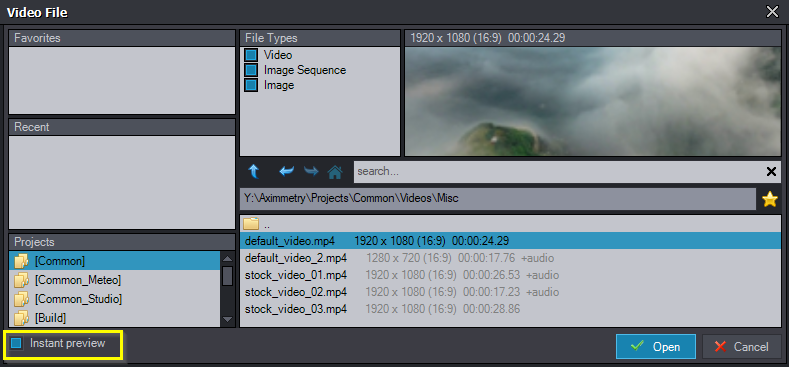
Task: Select default_video.mp4 in the file list
Action: coord(510,241)
